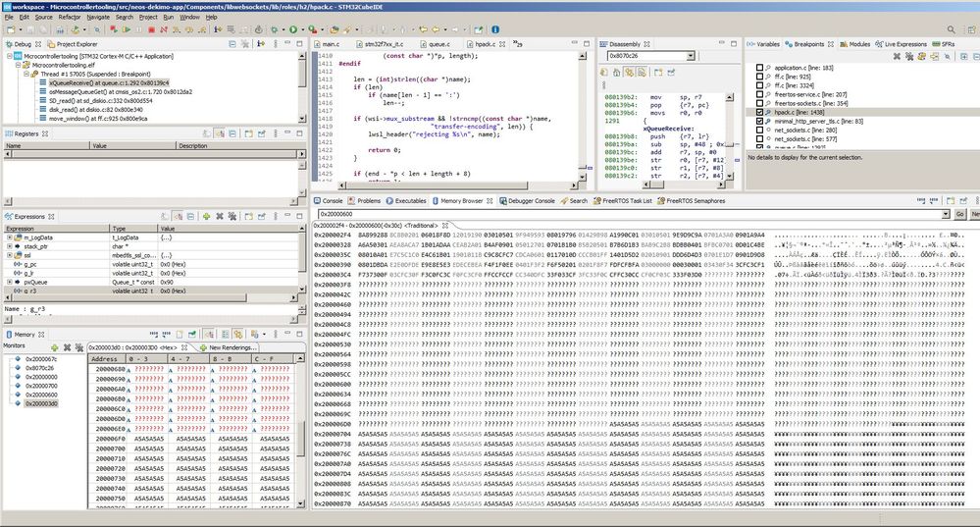Viewport: 980px width, 527px height.
Task: Click the blue information center icon
Action: [x=495, y=29]
